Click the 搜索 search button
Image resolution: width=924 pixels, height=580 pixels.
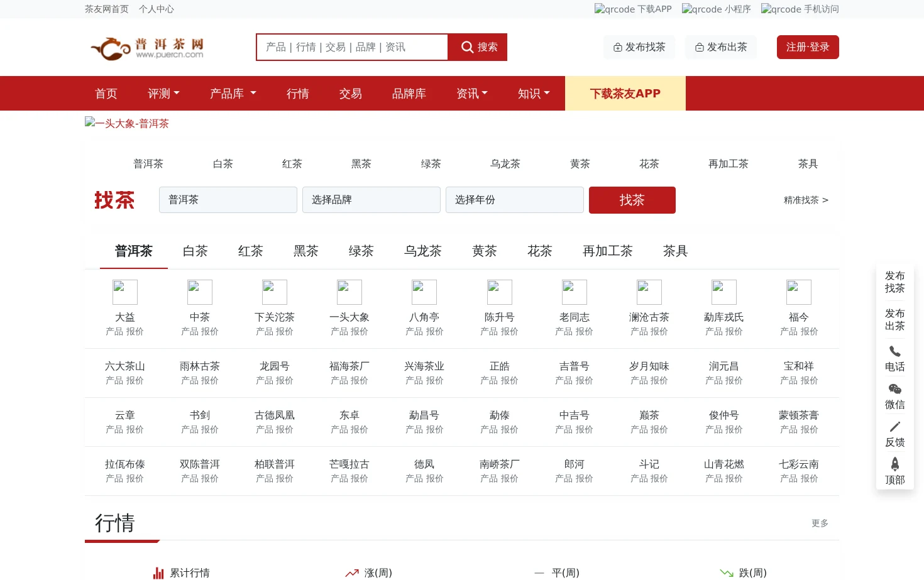click(478, 47)
